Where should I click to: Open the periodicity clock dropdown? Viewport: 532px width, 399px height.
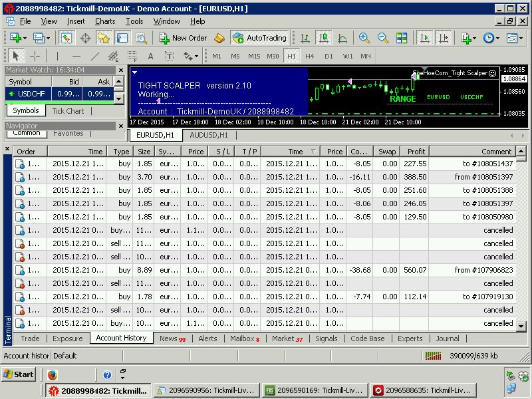497,38
